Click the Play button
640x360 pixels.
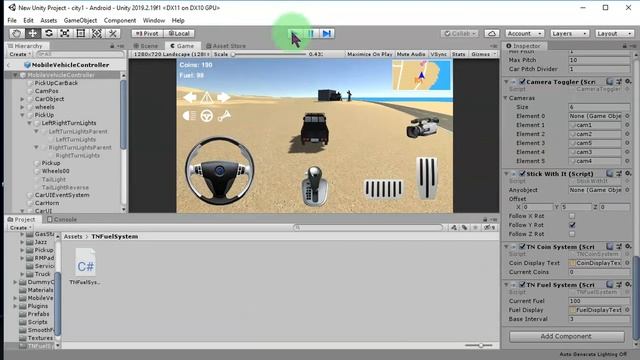click(x=296, y=33)
